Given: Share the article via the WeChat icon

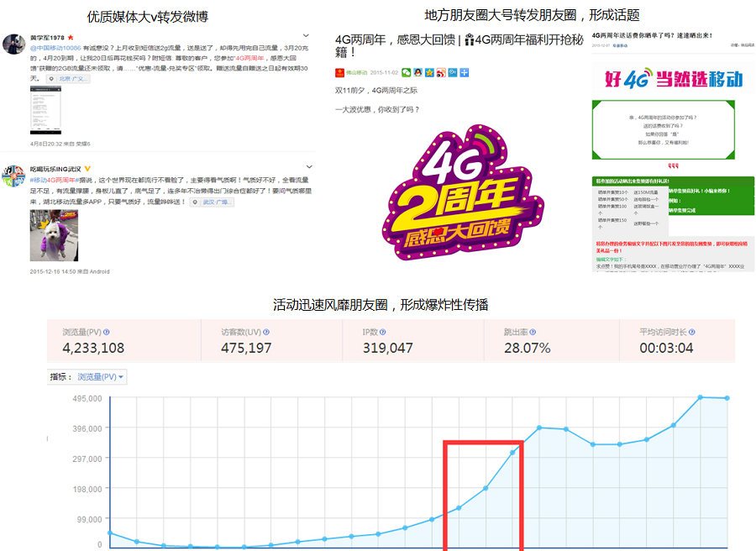Looking at the screenshot, I should [407, 73].
